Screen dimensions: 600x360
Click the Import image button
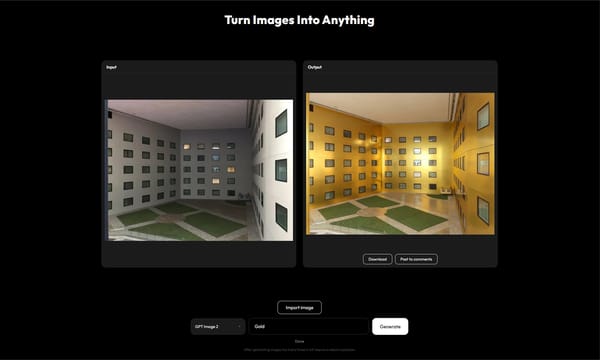[x=299, y=308]
